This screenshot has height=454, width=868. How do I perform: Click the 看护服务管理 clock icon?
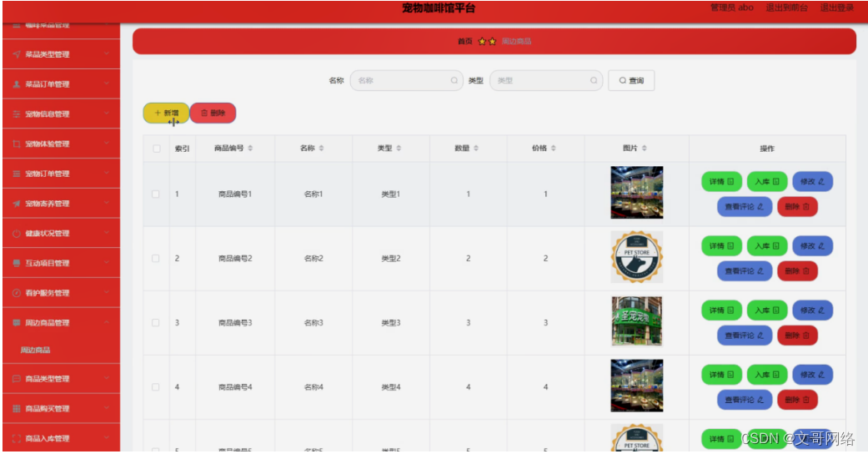[x=17, y=293]
